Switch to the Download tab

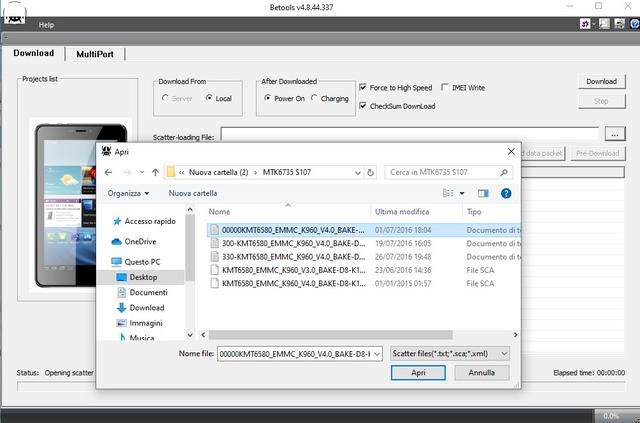tap(33, 53)
